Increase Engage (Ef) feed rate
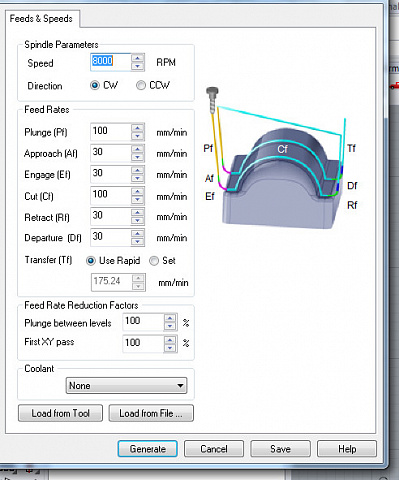Image resolution: width=399 pixels, height=480 pixels. click(137, 170)
